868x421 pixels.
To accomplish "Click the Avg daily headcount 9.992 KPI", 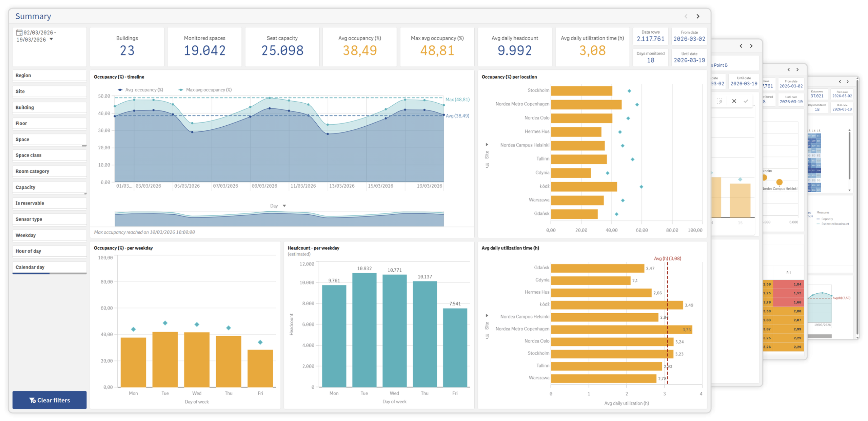I will click(515, 47).
